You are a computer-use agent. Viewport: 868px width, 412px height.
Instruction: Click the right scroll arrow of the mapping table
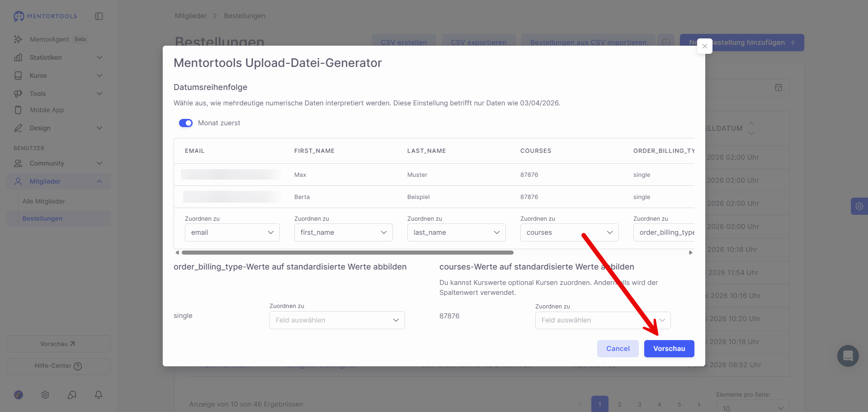pyautogui.click(x=691, y=253)
